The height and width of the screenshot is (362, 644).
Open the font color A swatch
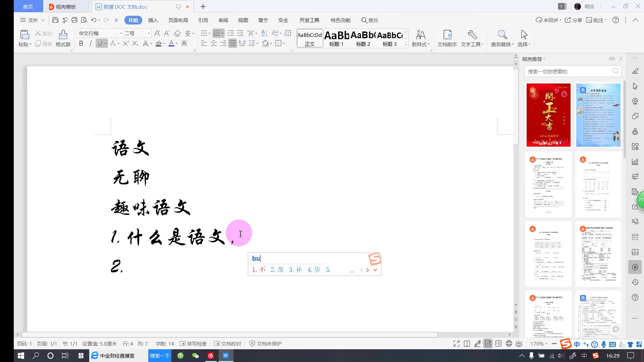(x=171, y=43)
